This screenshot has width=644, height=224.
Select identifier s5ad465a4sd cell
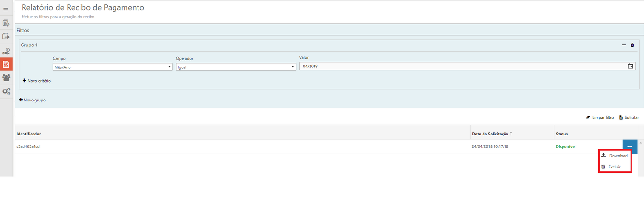coord(28,146)
